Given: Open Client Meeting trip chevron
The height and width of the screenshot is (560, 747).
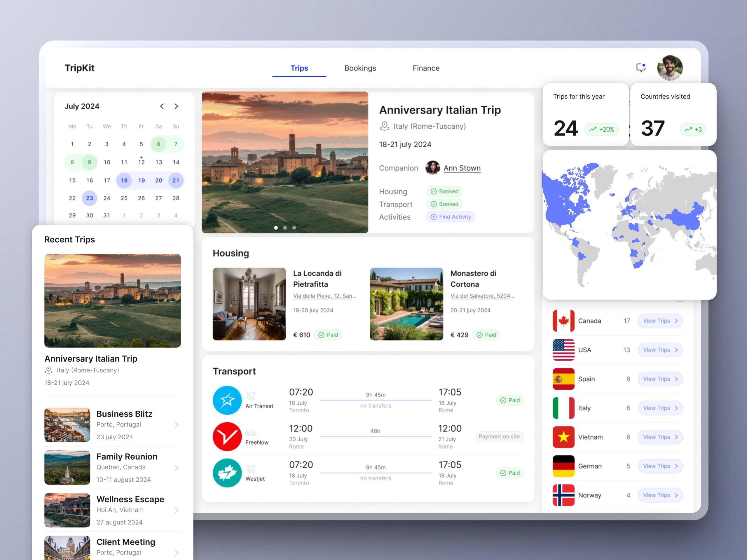Looking at the screenshot, I should 177,553.
